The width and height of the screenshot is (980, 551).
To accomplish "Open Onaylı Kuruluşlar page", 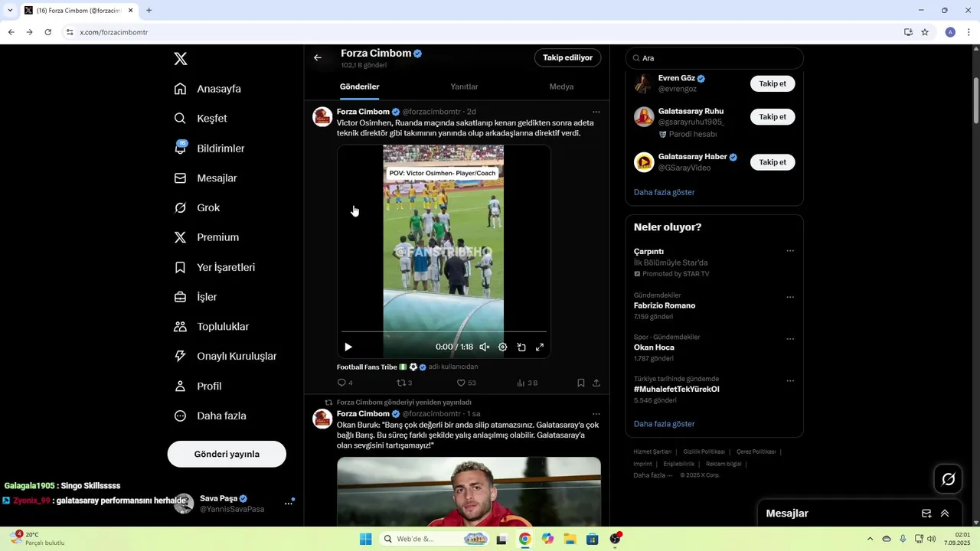I will coord(225,357).
